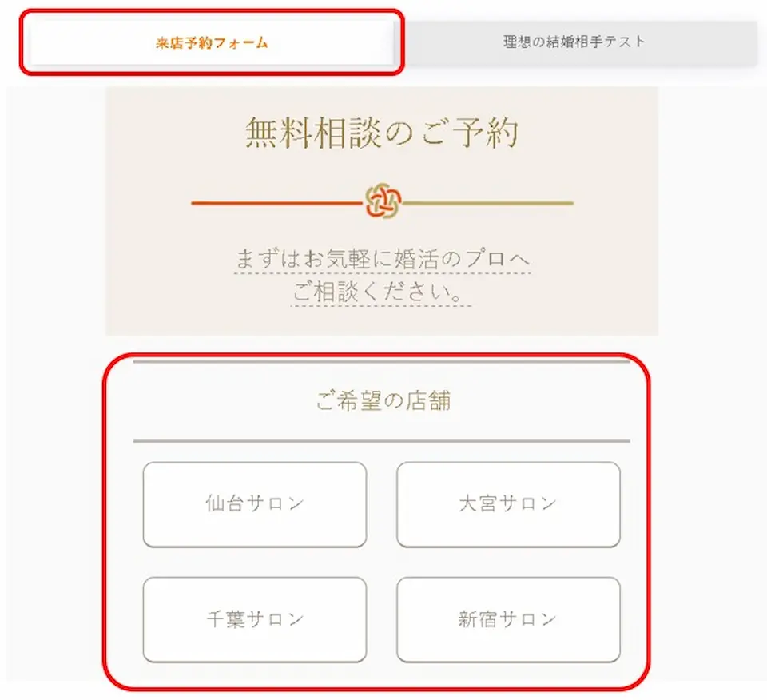Pick the 新宿サロン store option
Image resolution: width=767 pixels, height=700 pixels.
508,620
